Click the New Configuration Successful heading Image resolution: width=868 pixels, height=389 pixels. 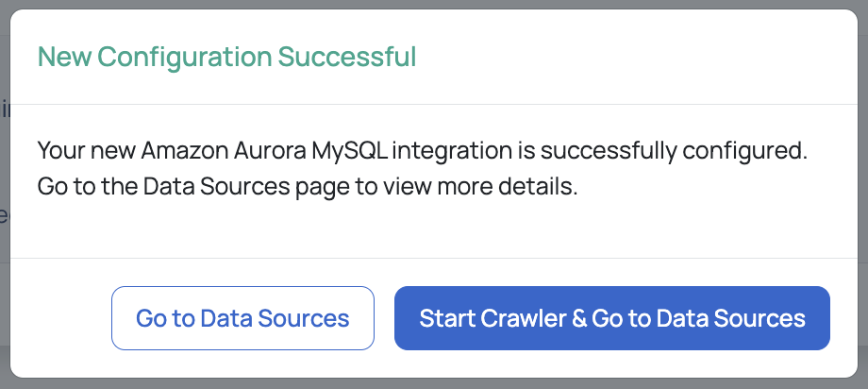tap(227, 57)
